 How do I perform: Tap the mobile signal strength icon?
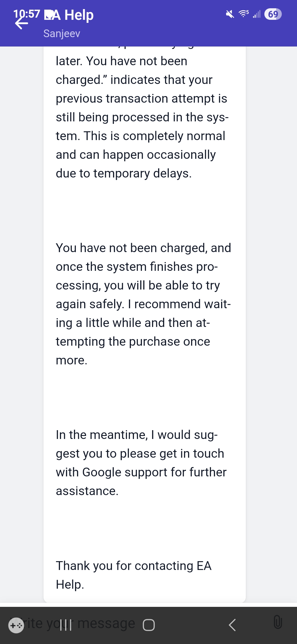click(257, 14)
